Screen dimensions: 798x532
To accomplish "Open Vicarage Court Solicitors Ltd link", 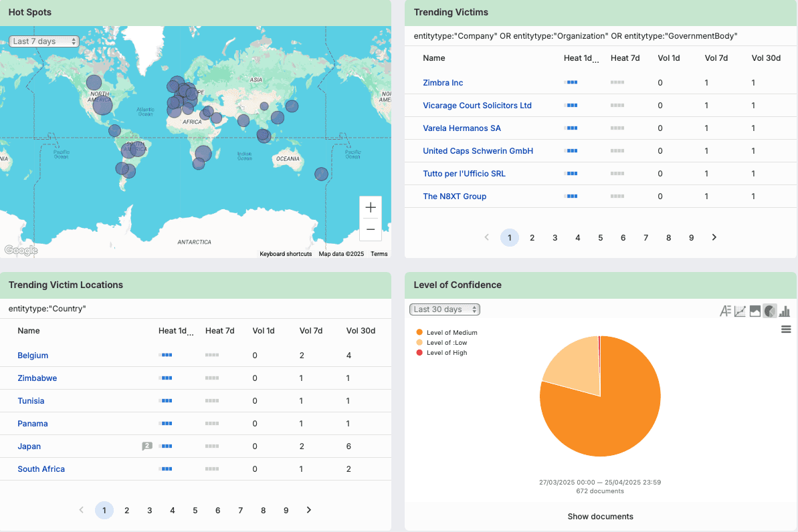I will pyautogui.click(x=477, y=106).
